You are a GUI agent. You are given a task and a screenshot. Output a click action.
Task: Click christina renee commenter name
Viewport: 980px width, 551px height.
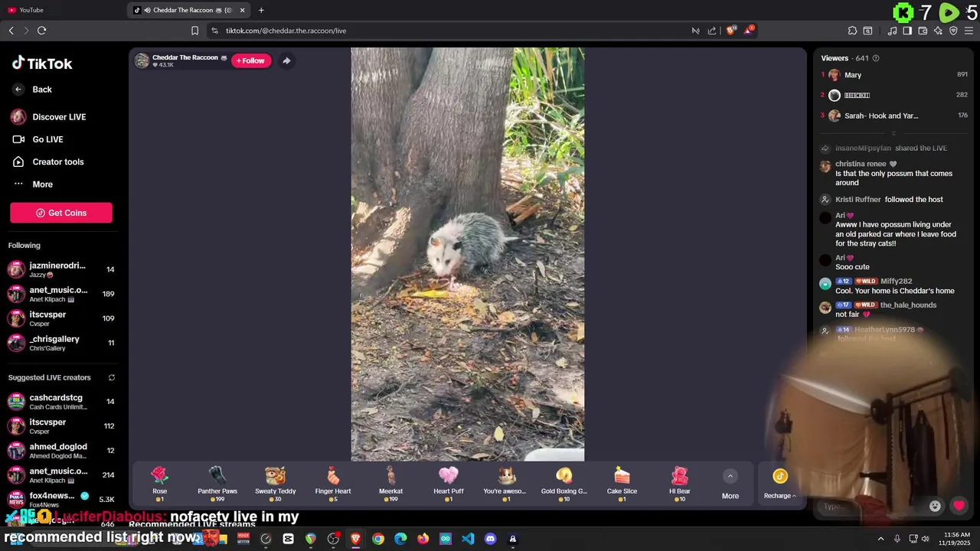(861, 164)
